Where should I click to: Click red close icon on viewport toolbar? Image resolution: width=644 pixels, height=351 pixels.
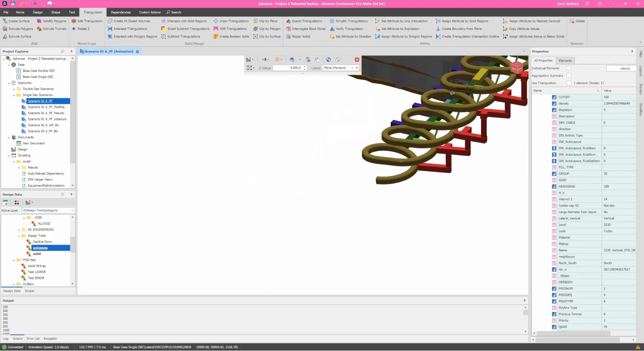coord(357,60)
